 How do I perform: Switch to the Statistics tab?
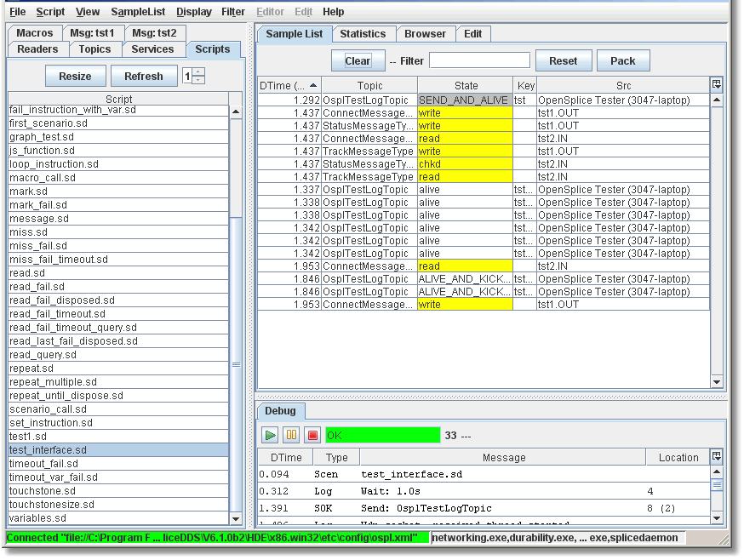[363, 34]
